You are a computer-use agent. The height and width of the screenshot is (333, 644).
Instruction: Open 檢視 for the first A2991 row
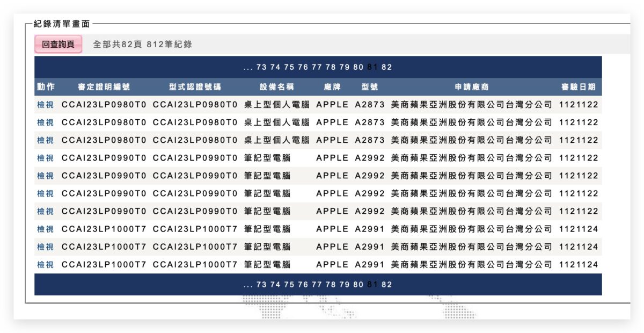pyautogui.click(x=45, y=229)
